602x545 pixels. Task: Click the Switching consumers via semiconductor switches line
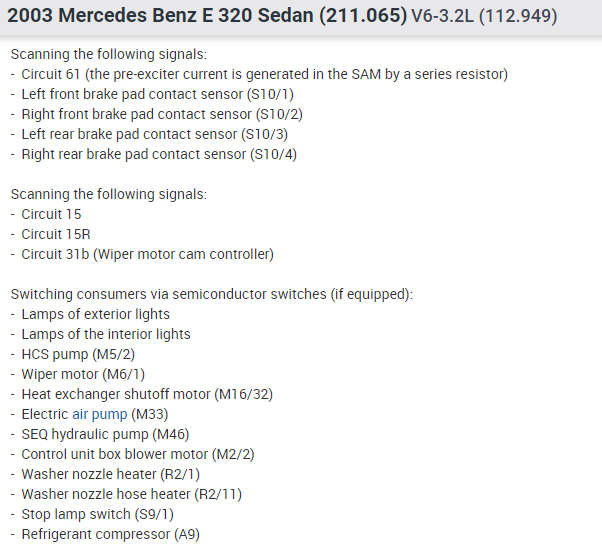pos(211,294)
